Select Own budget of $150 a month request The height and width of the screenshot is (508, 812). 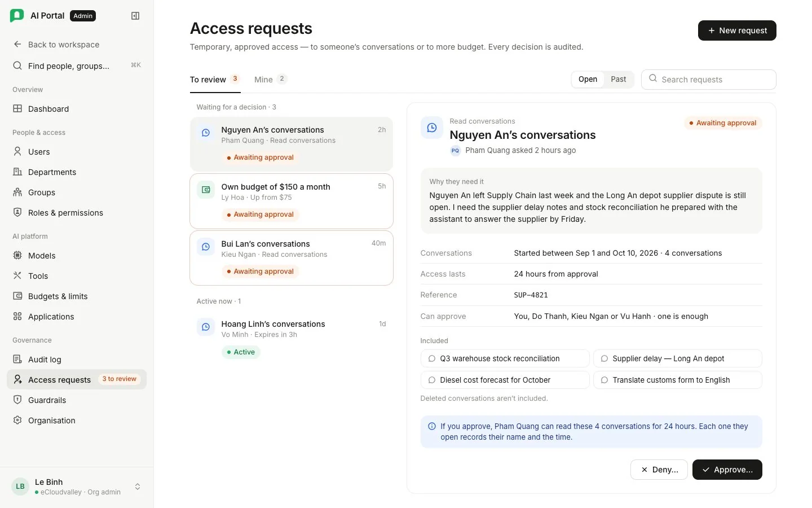coord(292,201)
